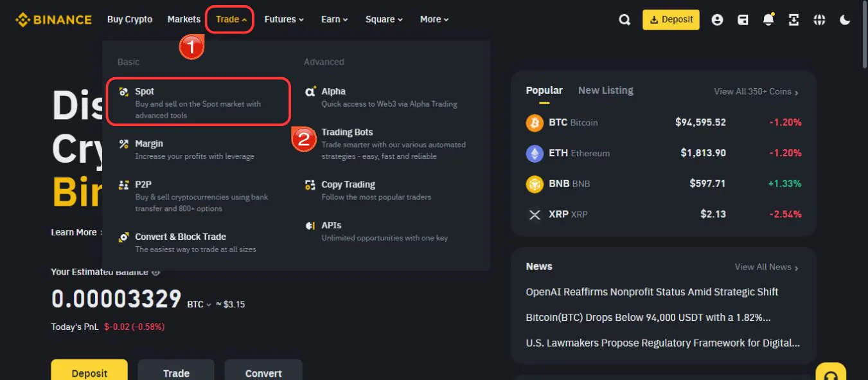Open the support headset chat button
Screen dimensions: 868x380
point(831,374)
